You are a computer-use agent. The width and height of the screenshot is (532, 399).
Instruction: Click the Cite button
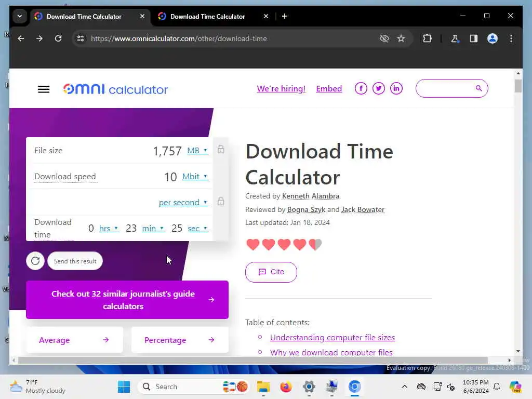point(271,272)
